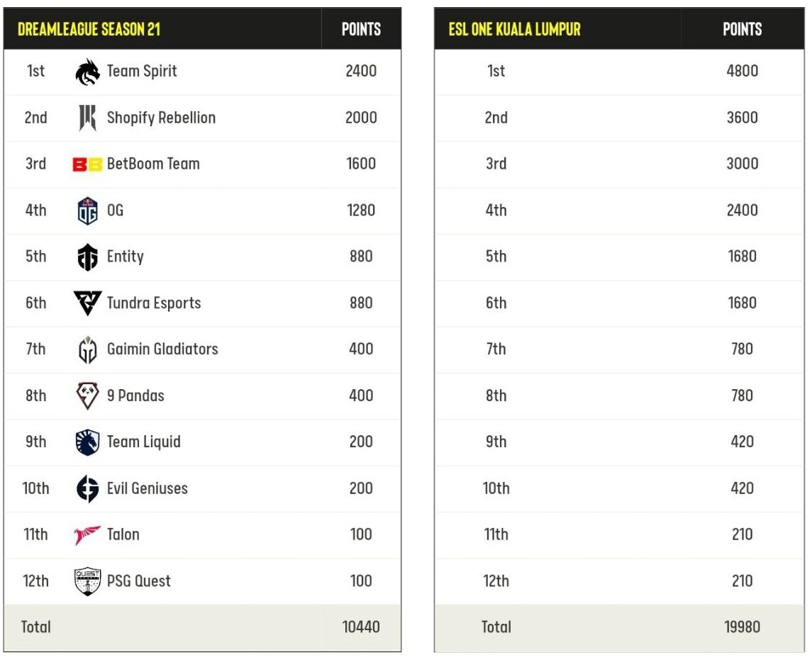
Task: Click the Entity team logo
Action: point(87,257)
